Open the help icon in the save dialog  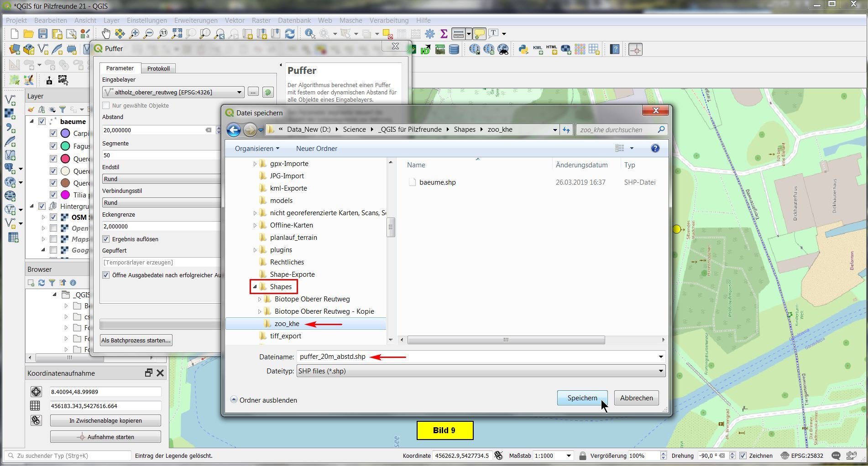(655, 148)
